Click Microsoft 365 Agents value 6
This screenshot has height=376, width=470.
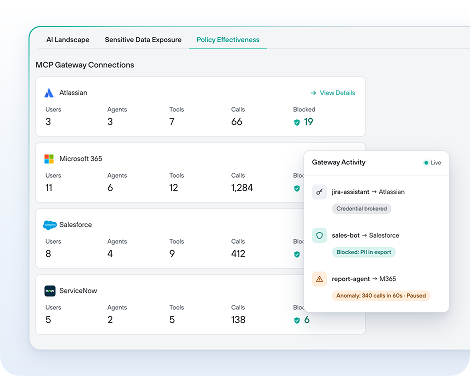[x=110, y=188]
